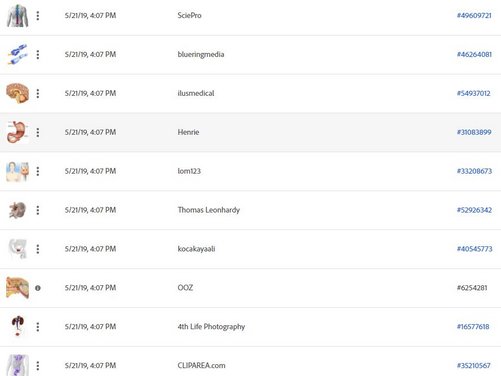Viewport: 501px width, 376px height.
Task: Open more options for lom123 row
Action: [38, 171]
